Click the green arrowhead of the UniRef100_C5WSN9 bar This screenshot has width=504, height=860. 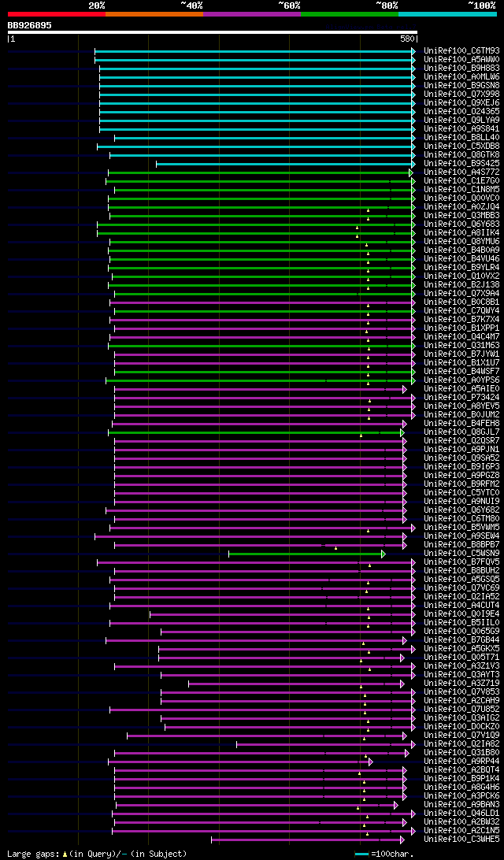[384, 554]
